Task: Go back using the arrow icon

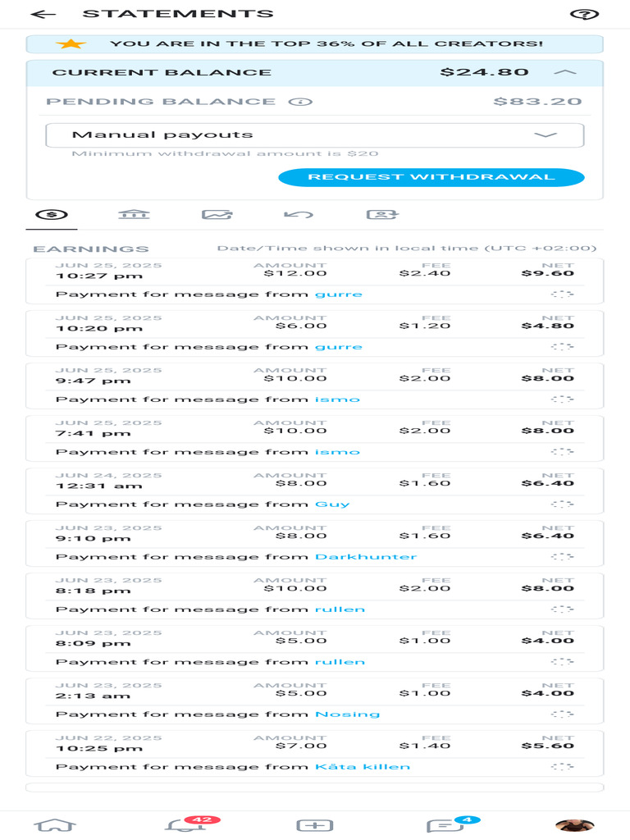Action: point(43,14)
